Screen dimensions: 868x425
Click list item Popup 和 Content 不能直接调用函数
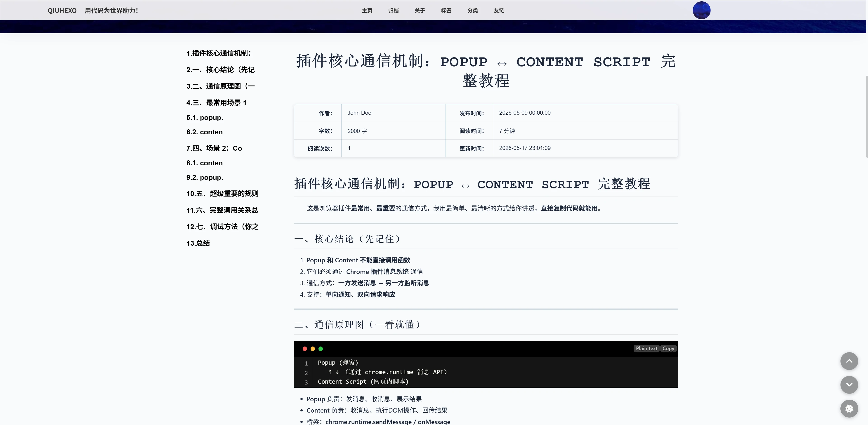358,260
